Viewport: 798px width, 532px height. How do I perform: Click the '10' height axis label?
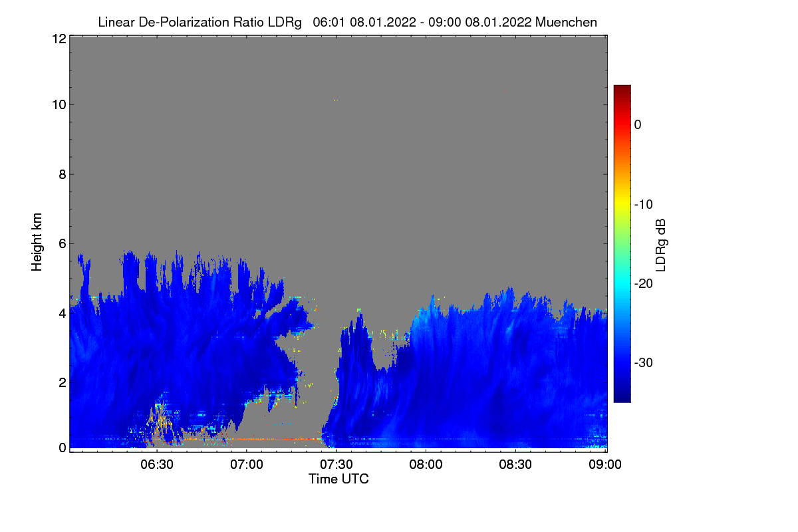58,104
